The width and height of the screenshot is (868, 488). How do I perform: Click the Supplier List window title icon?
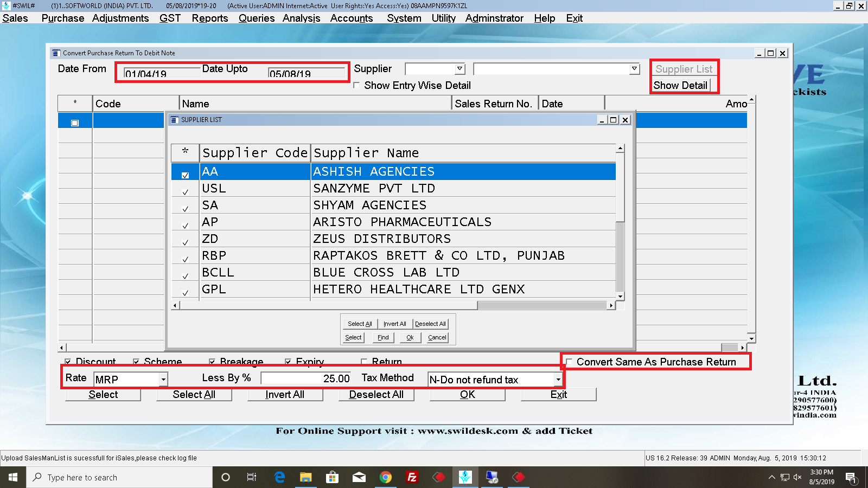[174, 120]
